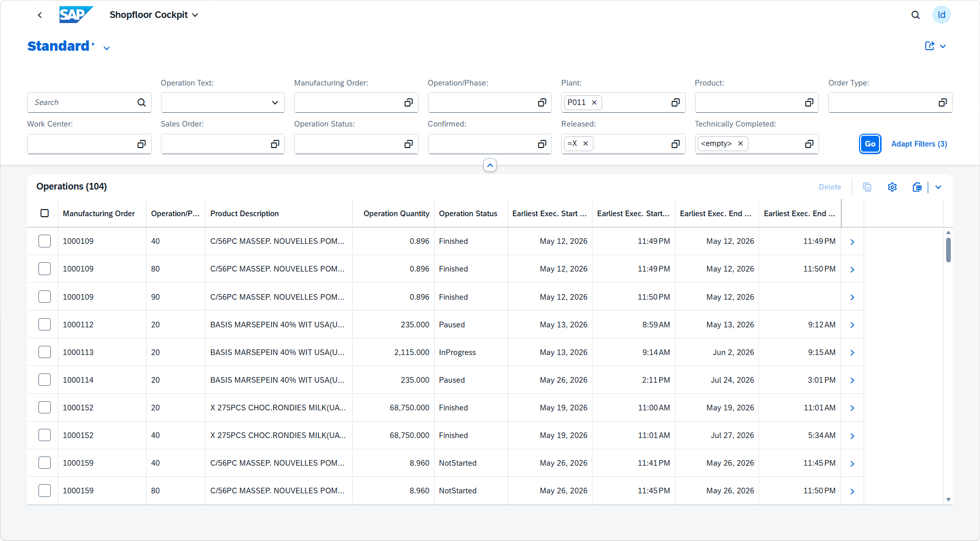980x541 pixels.
Task: Click the InProgress status cell
Action: 458,352
